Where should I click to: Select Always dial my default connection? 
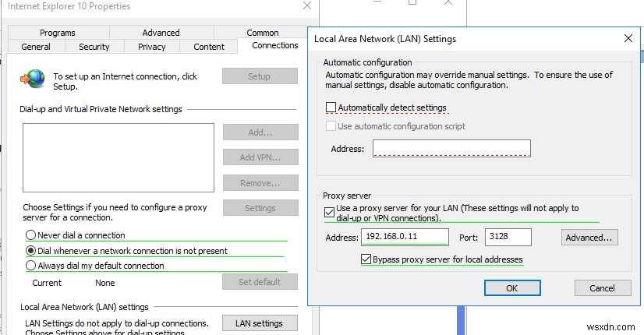click(95, 266)
